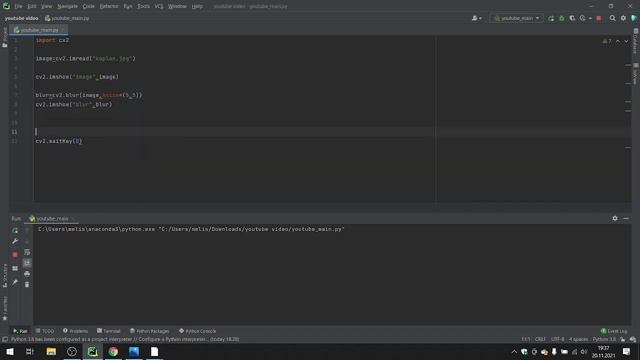
Task: Click the layout icon in Run panel sidebar
Action: click(x=15, y=268)
